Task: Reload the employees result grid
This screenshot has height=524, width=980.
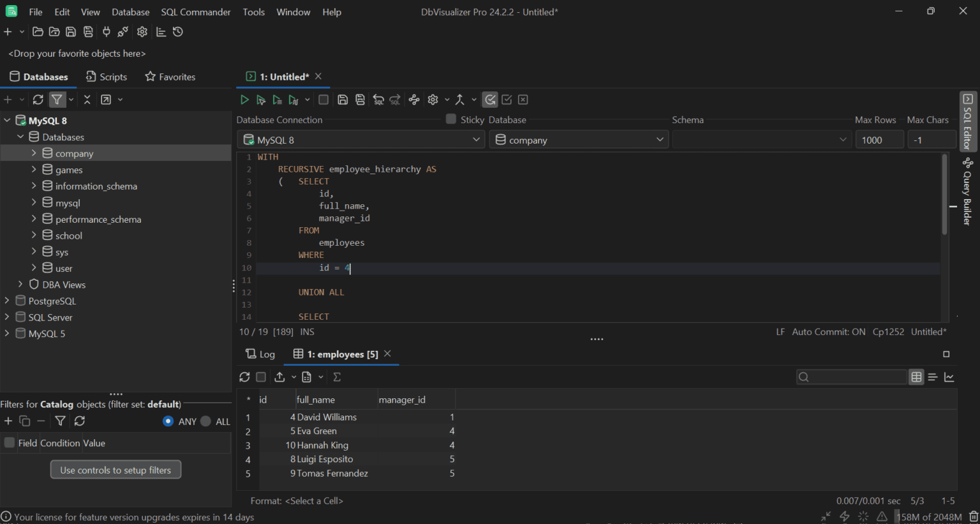Action: click(x=244, y=377)
